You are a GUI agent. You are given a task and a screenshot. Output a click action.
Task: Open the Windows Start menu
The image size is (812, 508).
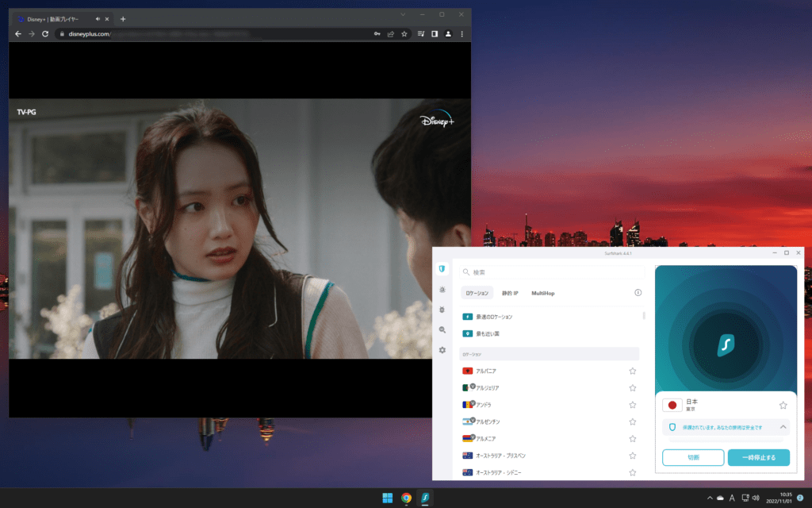coord(387,498)
